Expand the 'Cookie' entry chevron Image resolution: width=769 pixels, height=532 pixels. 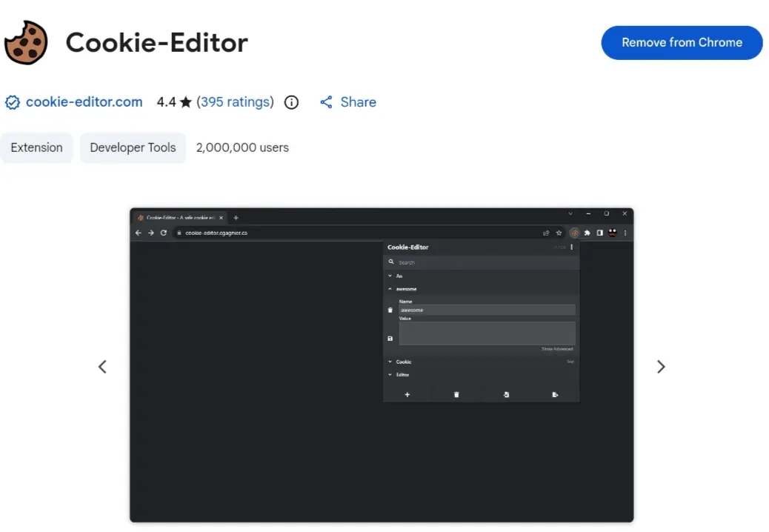coord(390,362)
